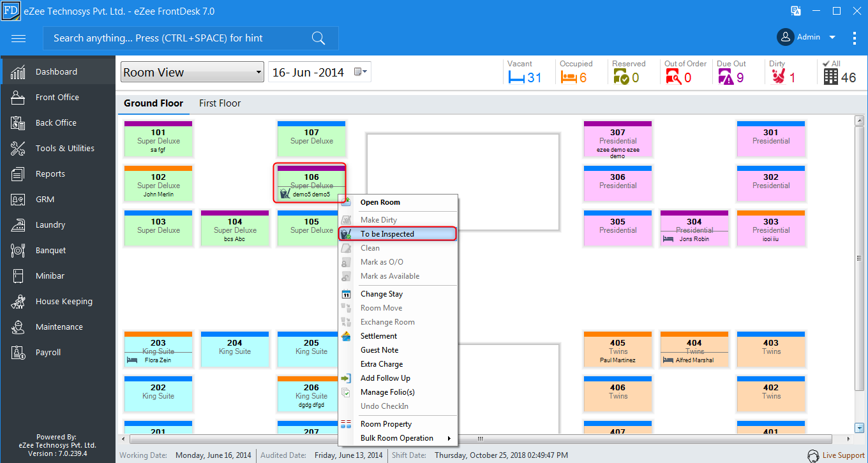The width and height of the screenshot is (868, 463).
Task: Select room 102 John Merlin card
Action: pos(158,184)
